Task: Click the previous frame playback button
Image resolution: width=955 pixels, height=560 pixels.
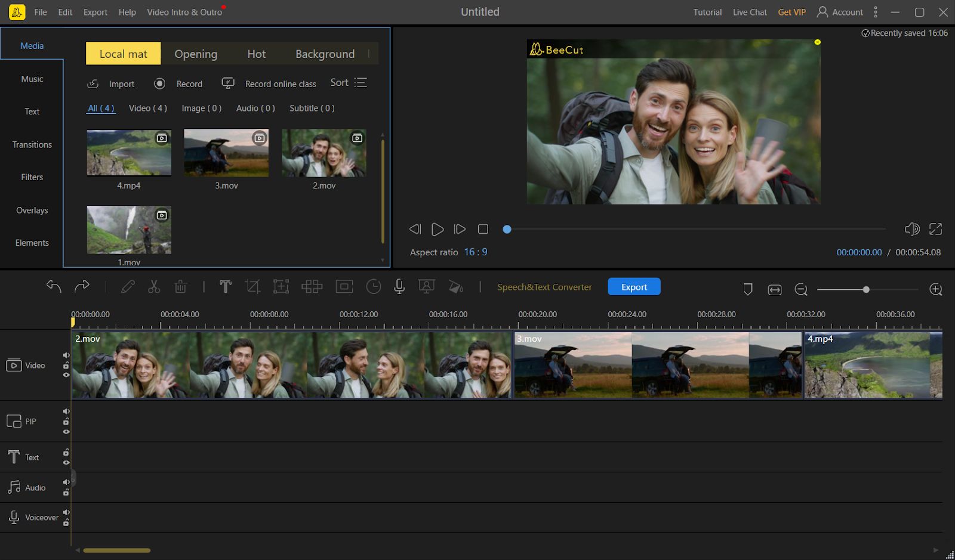Action: [x=415, y=229]
